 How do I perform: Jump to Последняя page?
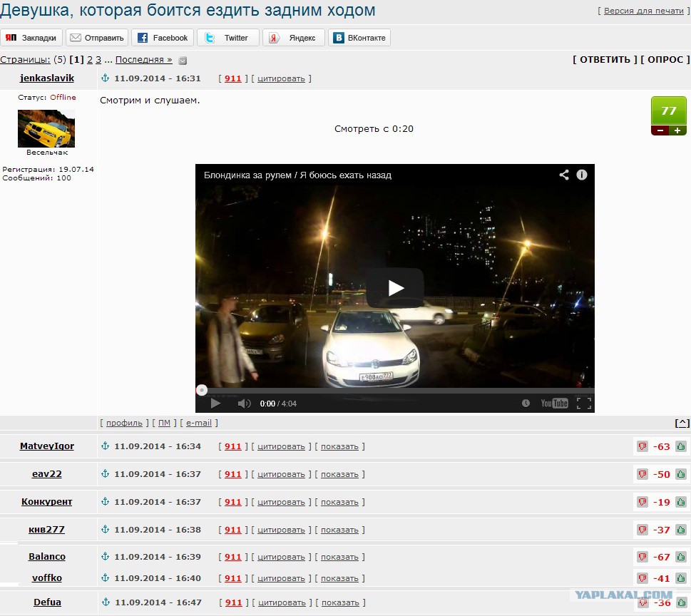(x=143, y=59)
